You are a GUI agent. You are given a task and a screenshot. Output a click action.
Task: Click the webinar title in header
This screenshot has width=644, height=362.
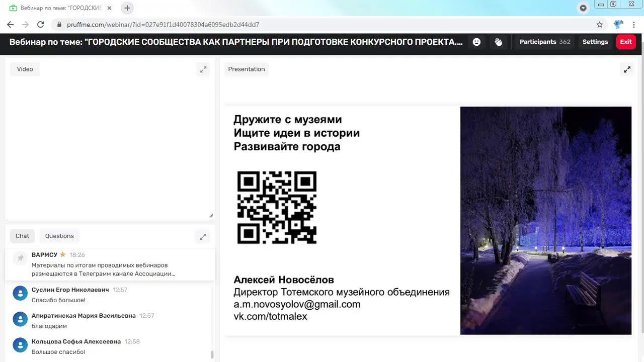pos(236,42)
